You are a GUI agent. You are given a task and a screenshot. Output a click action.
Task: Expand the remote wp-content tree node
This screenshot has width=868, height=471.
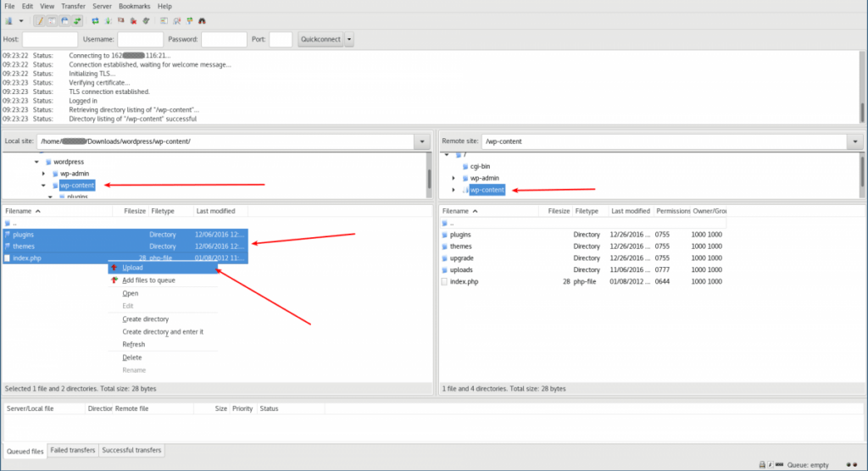coord(453,190)
